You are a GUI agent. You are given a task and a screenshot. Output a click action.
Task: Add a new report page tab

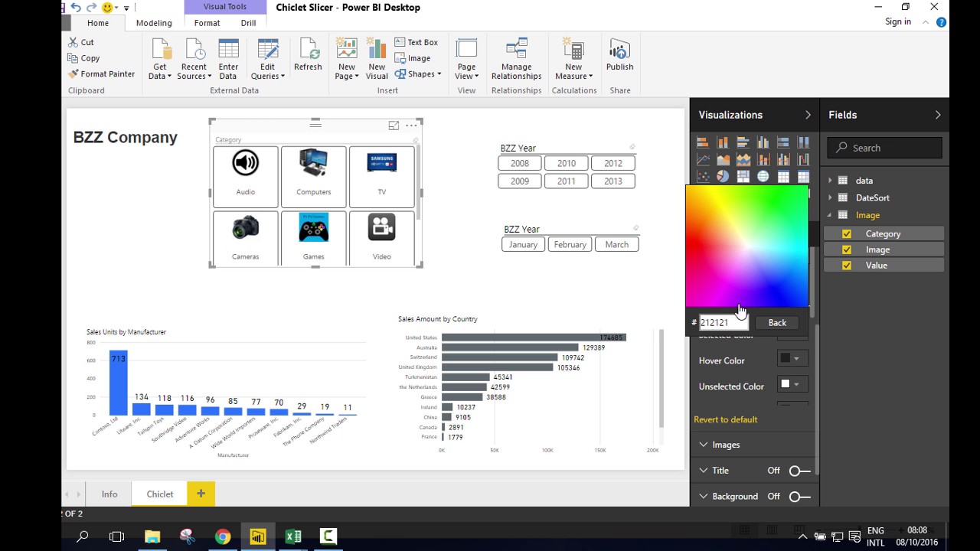tap(201, 494)
